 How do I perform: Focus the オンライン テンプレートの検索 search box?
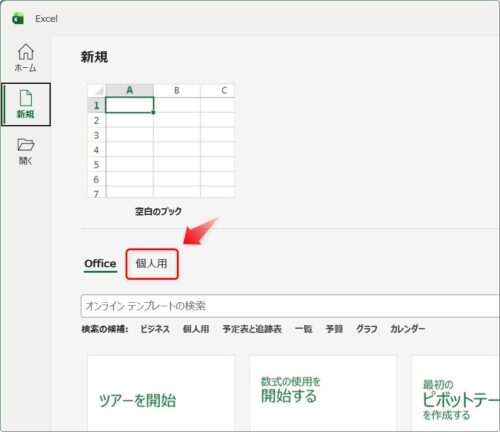pos(290,306)
